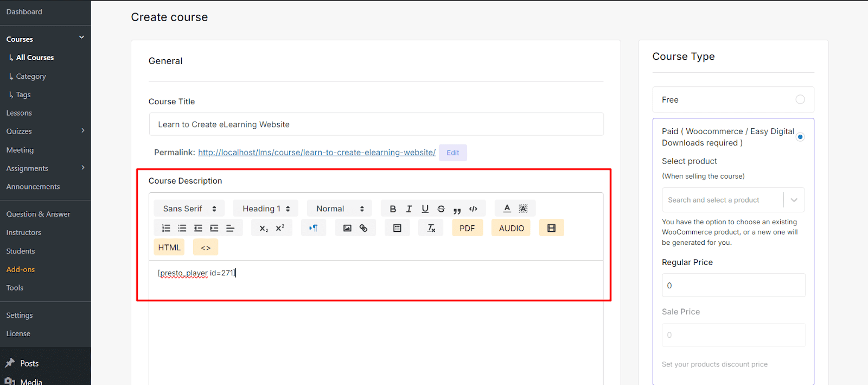Insert a blockquote in the description
The image size is (868, 385).
click(457, 209)
